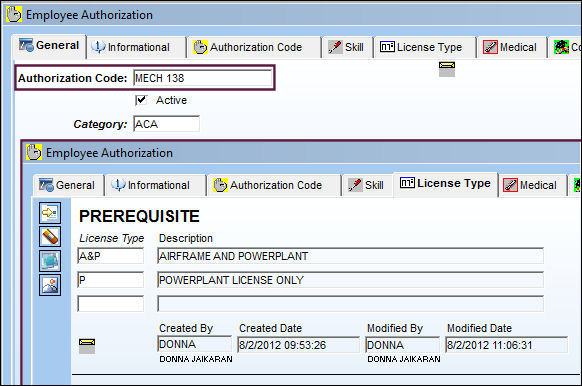Click the select/arrow icon in the License Type sidebar

tap(50, 213)
